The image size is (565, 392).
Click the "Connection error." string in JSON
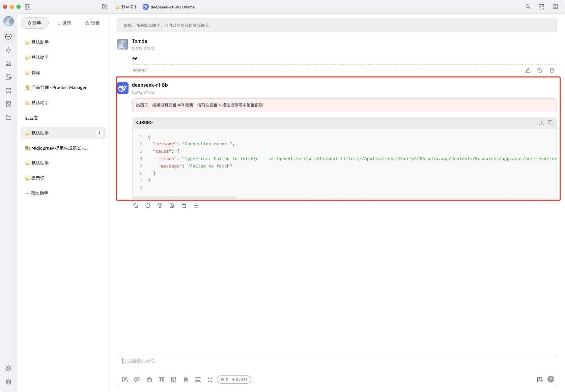(207, 144)
